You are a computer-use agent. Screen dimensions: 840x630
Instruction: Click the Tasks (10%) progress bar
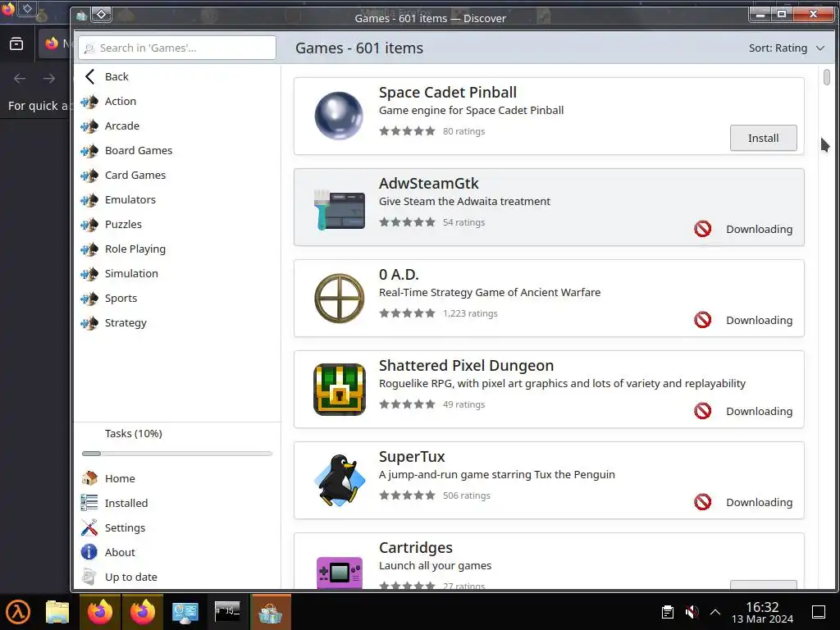click(177, 453)
